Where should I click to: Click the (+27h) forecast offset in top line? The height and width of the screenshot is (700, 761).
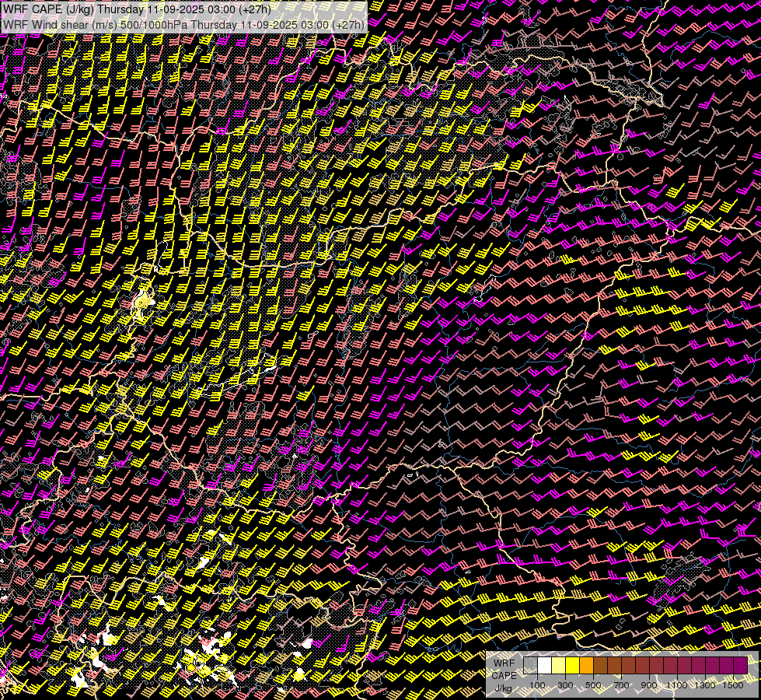click(253, 9)
